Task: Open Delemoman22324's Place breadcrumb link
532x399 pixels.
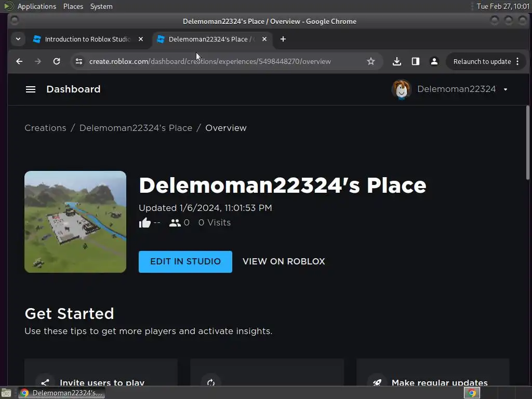Action: point(136,128)
